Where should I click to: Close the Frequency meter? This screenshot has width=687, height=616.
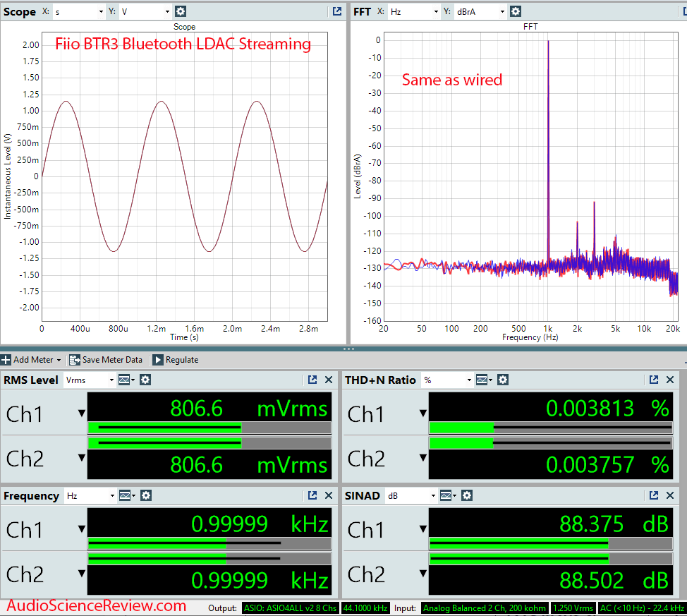(329, 495)
